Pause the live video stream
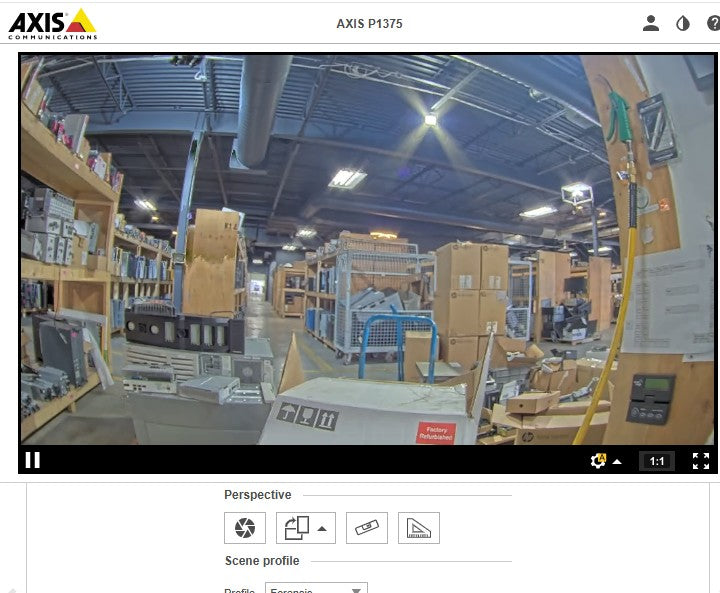Viewport: 720px width, 593px height. pyautogui.click(x=33, y=460)
